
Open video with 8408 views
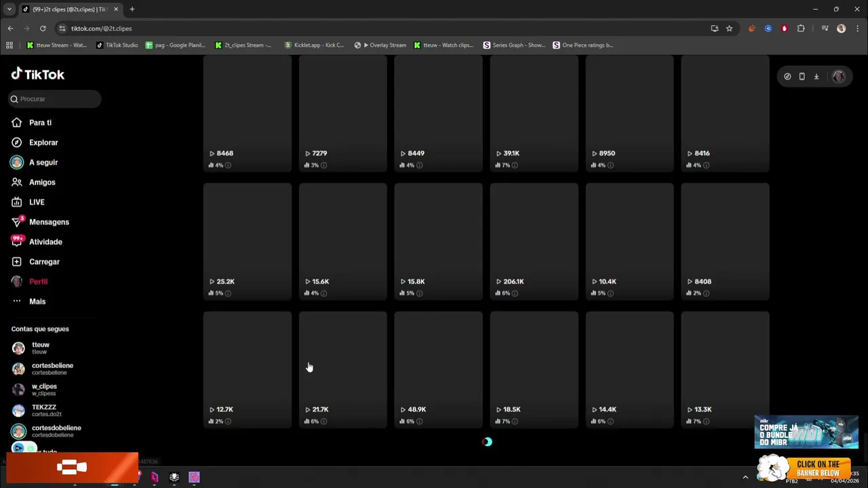[x=726, y=242]
